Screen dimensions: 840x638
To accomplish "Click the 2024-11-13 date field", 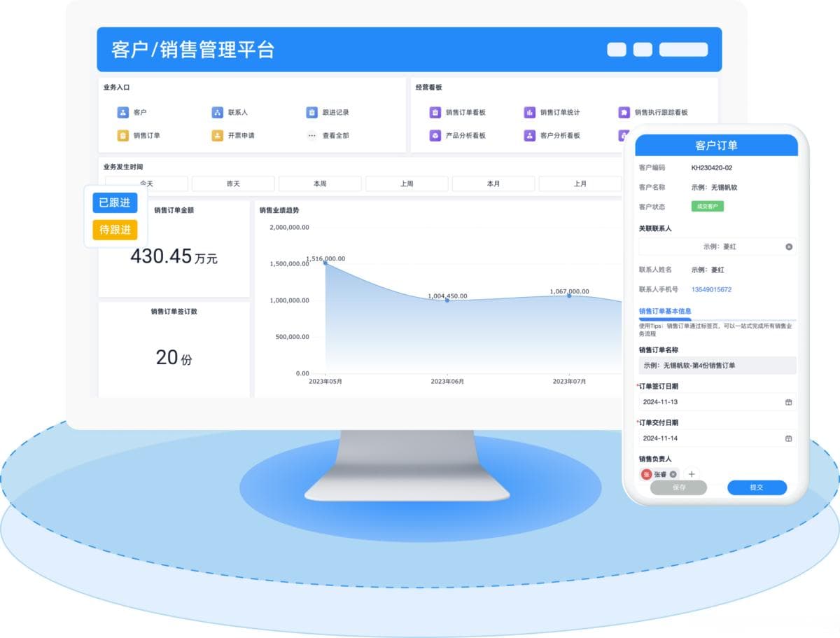I will [717, 402].
